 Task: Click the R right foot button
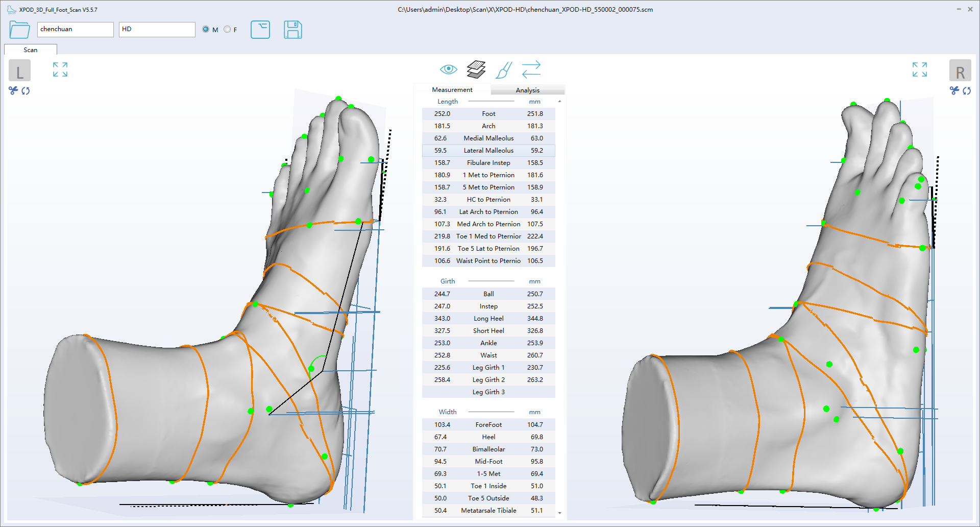point(960,70)
